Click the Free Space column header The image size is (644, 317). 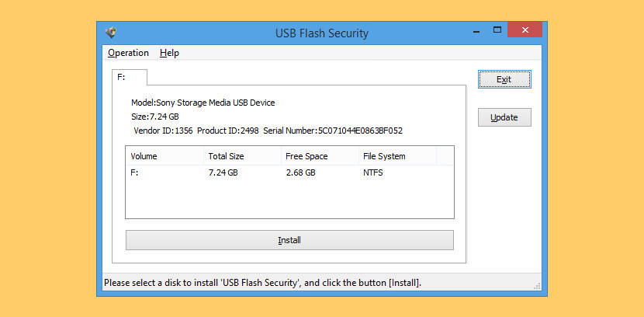(x=320, y=156)
